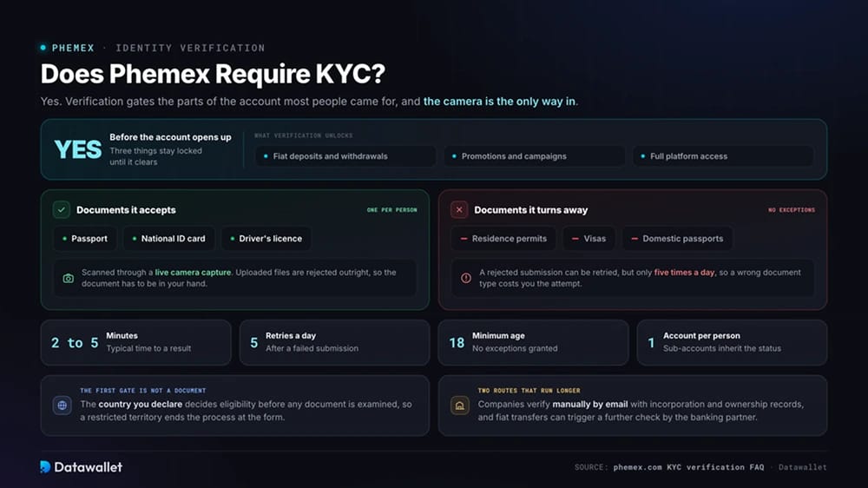Click TWO ROUTES THAT RUN LONGER label
This screenshot has width=868, height=488.
point(529,391)
